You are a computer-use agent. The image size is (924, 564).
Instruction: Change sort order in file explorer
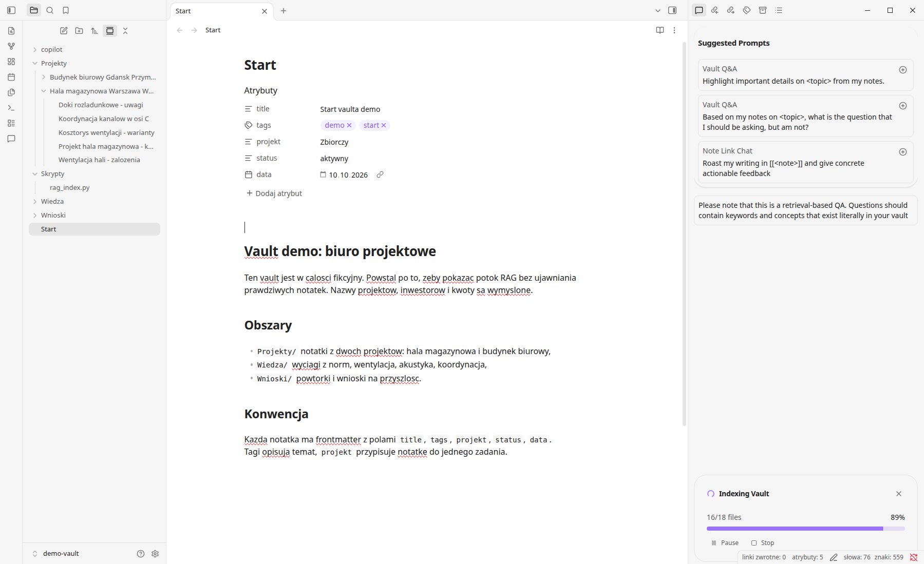(x=95, y=31)
